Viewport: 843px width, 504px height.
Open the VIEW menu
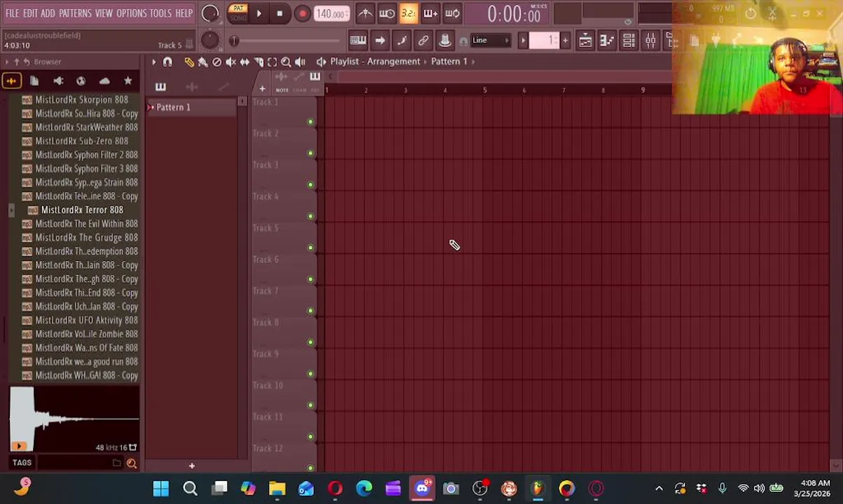(104, 13)
